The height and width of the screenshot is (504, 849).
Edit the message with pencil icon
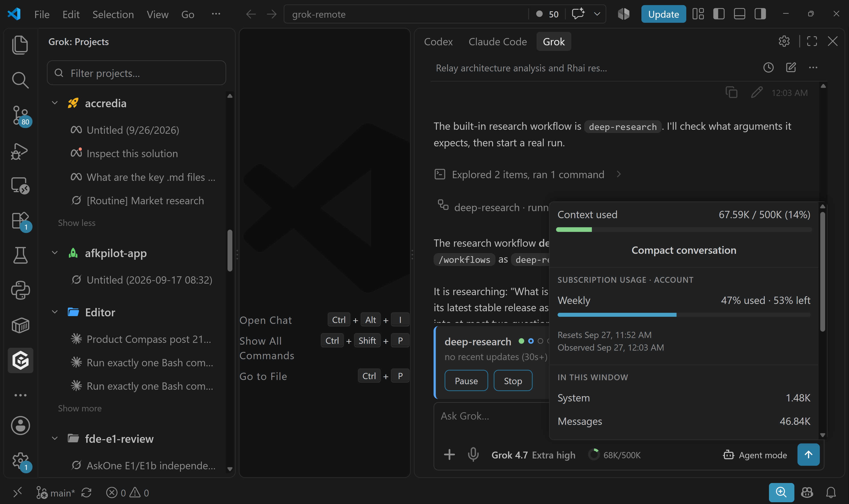click(757, 92)
